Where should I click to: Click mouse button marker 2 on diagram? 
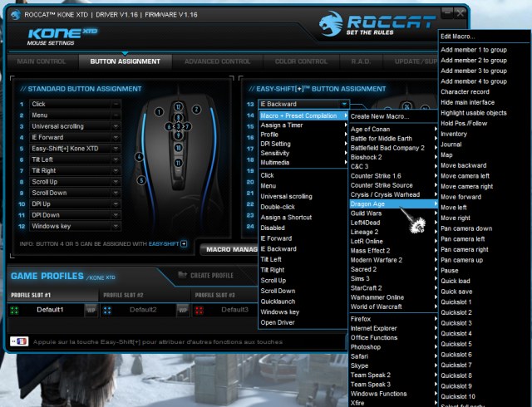[x=196, y=110]
